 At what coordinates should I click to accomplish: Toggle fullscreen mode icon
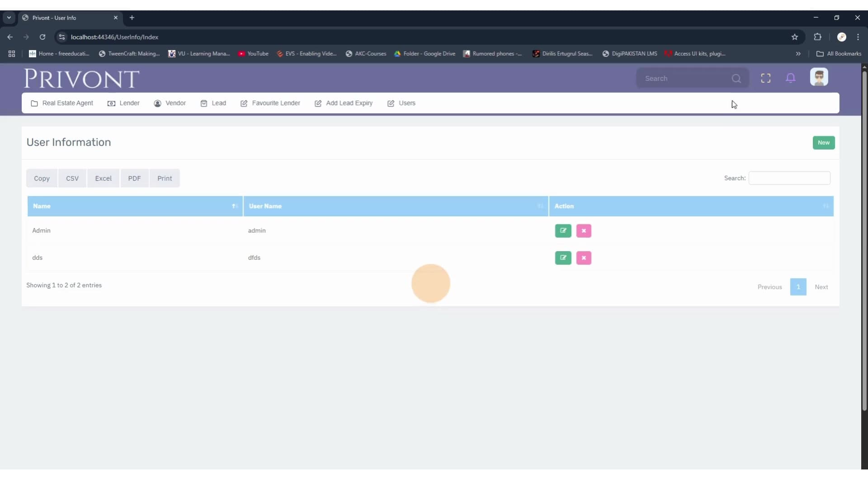pyautogui.click(x=765, y=78)
